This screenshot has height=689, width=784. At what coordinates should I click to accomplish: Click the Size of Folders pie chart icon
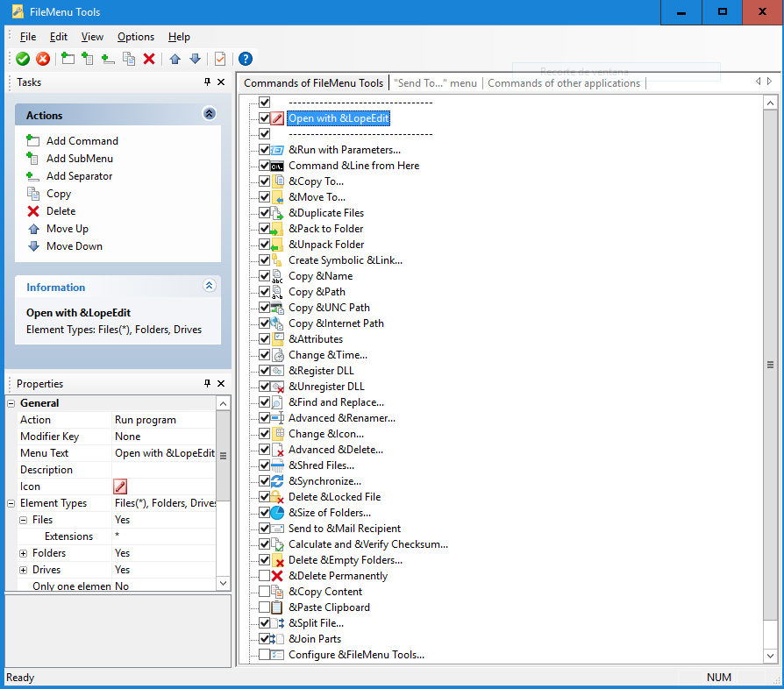pyautogui.click(x=277, y=513)
